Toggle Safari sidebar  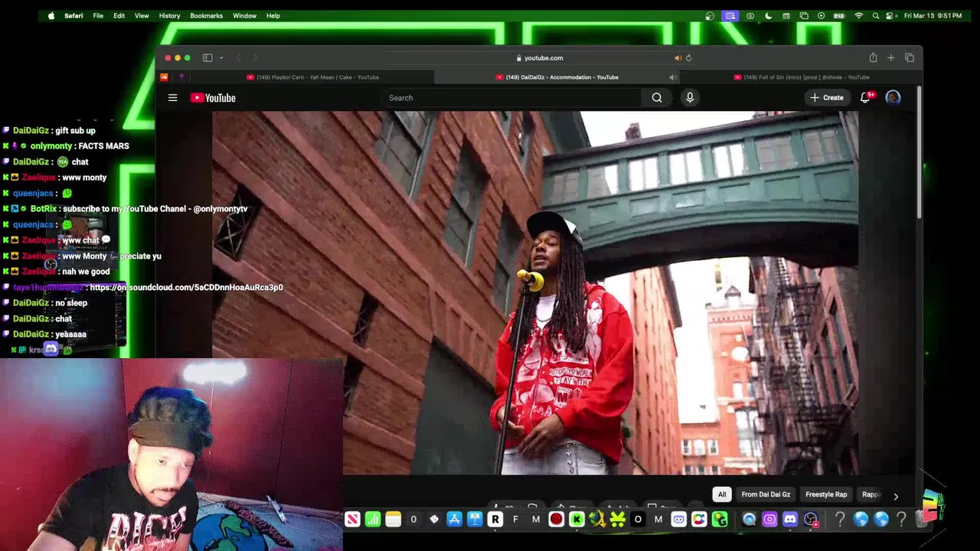click(207, 58)
